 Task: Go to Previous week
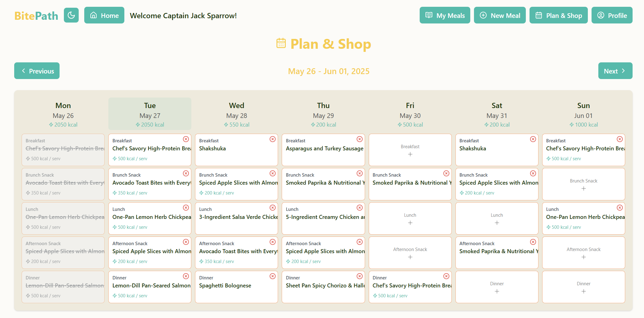pos(37,71)
